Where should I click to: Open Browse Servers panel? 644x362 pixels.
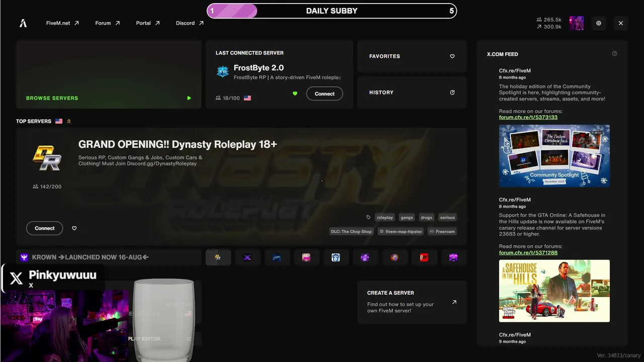[x=109, y=74]
